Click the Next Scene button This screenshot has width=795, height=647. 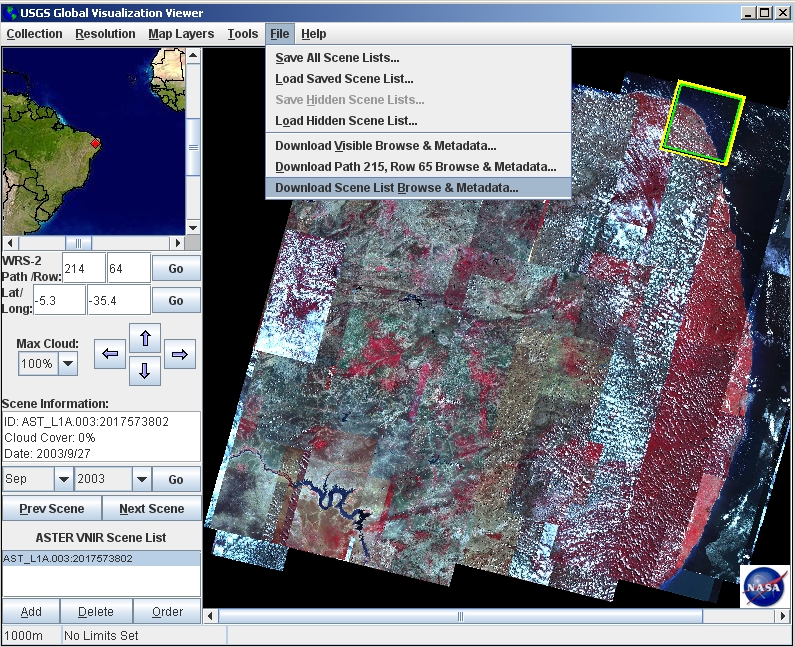pyautogui.click(x=152, y=509)
